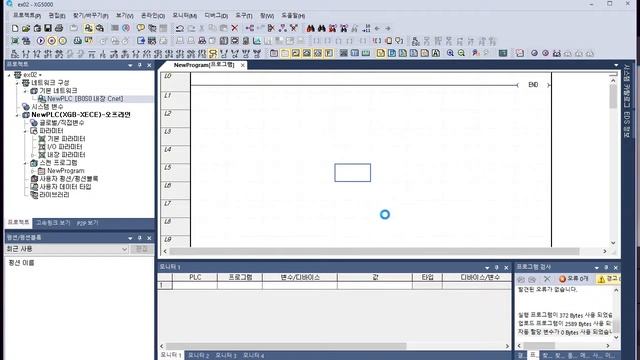Open the 보기 (View) menu
This screenshot has height=360, width=640.
click(x=124, y=16)
